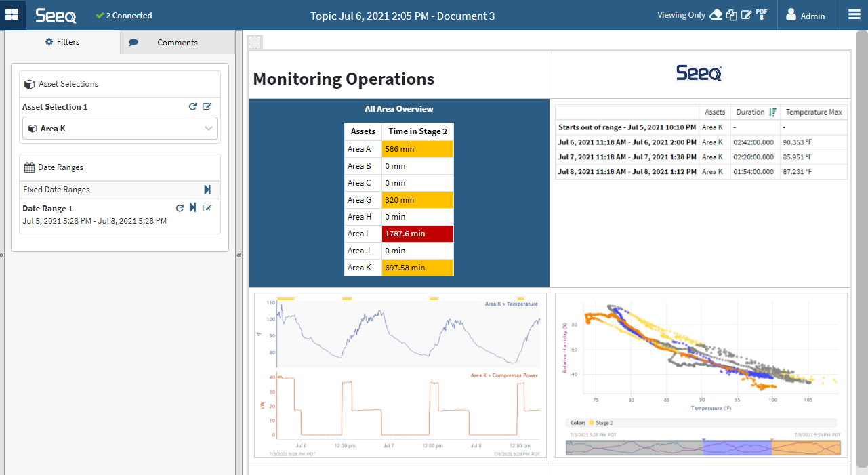Viewport: 868px width, 475px height.
Task: Click the edit document pencil icon in header
Action: 746,15
